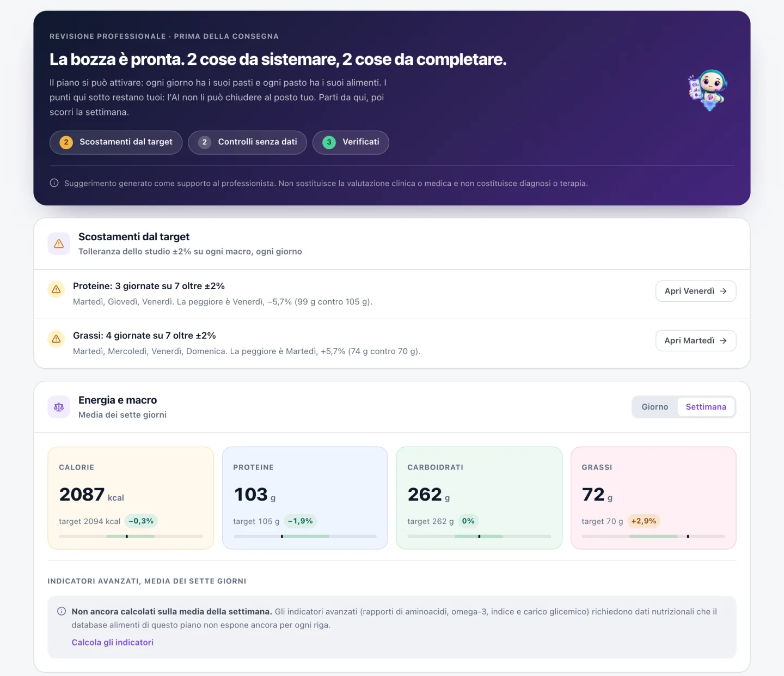Click the 2087 kcal calorie value
The height and width of the screenshot is (676, 784).
point(91,495)
